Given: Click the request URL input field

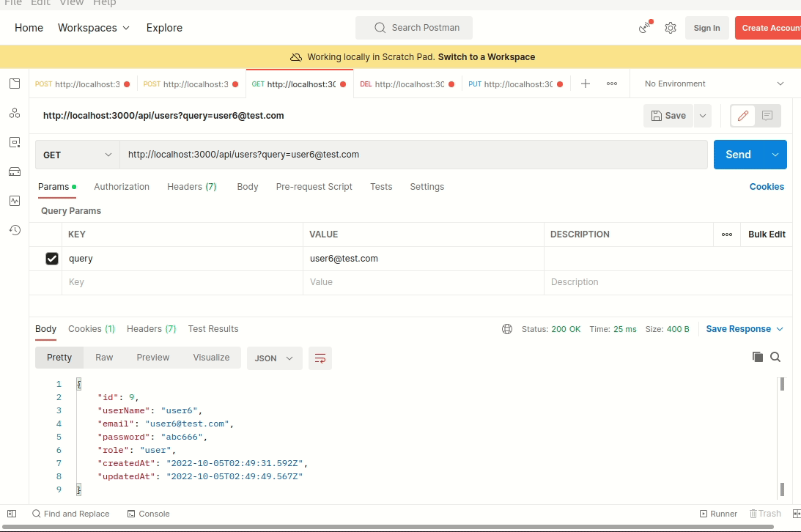Looking at the screenshot, I should point(414,155).
